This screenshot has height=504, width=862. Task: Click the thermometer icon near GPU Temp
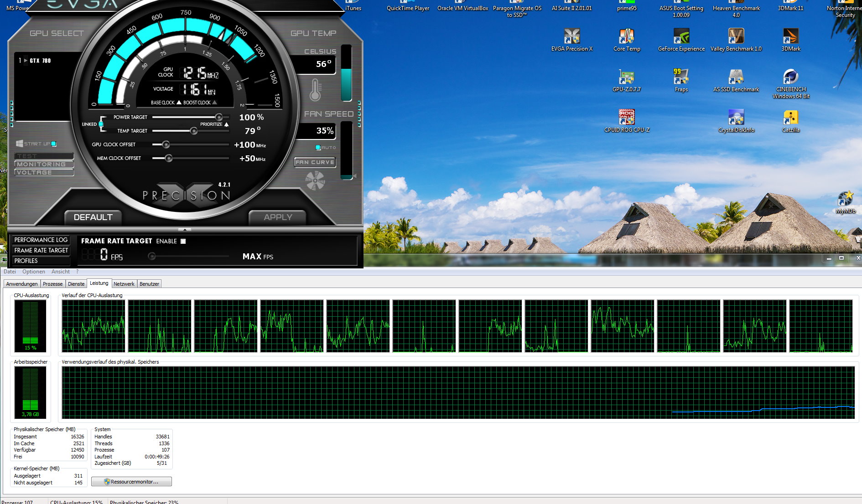pyautogui.click(x=315, y=90)
